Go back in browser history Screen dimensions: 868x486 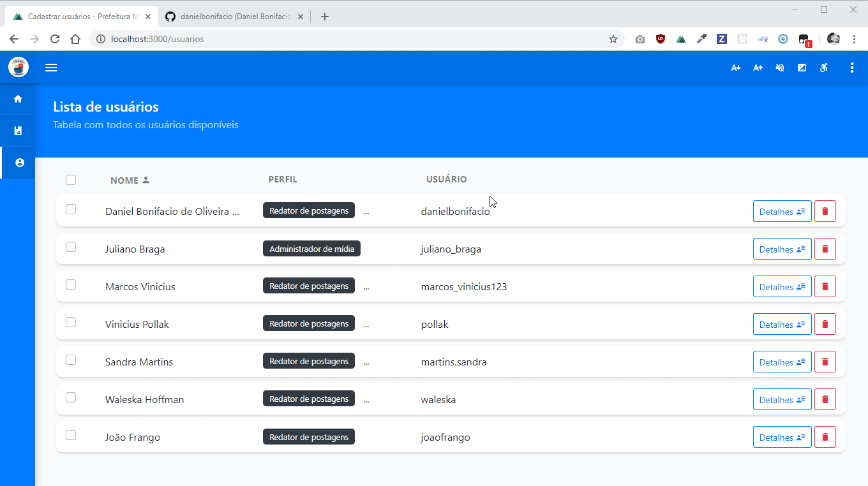pyautogui.click(x=14, y=39)
